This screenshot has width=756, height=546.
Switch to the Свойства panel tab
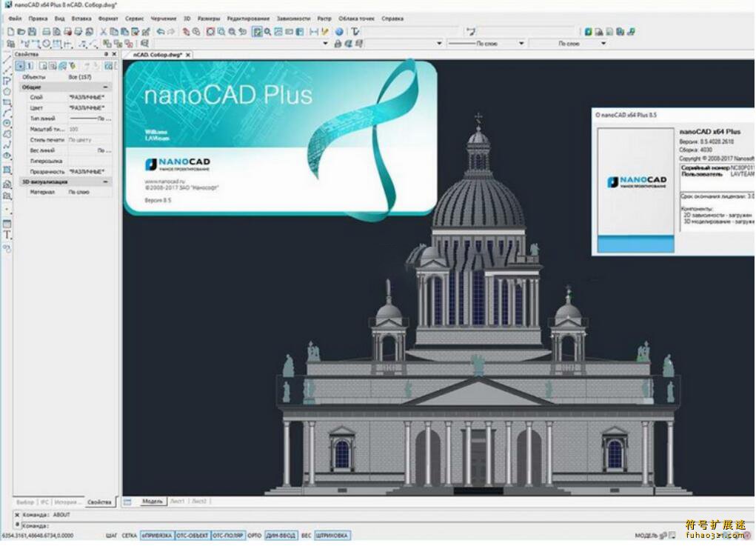point(99,502)
